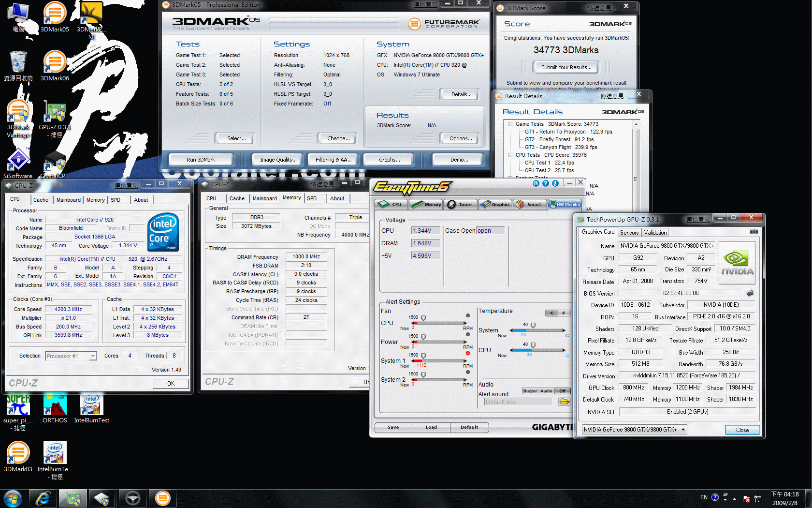Click CPU fan alert slider thumb
This screenshot has height=508, width=812.
tap(423, 318)
